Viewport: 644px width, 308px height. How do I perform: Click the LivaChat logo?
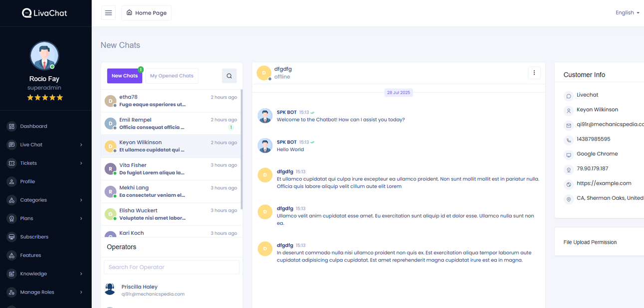click(44, 13)
